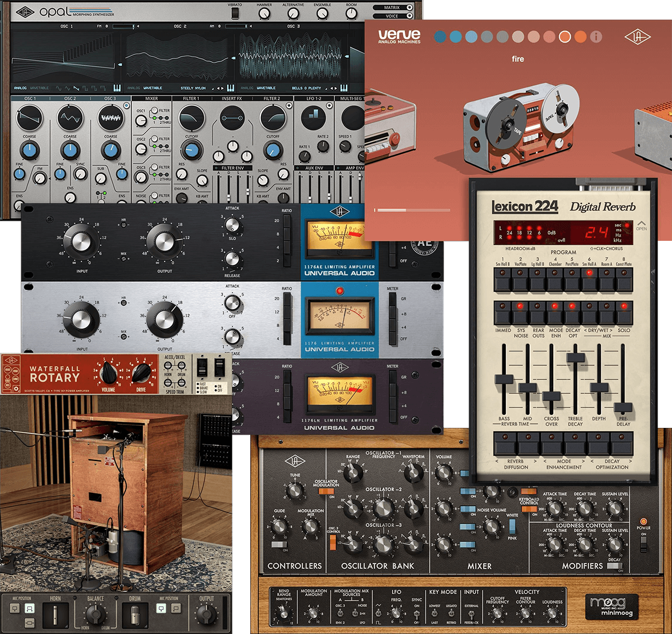Switch to the OSC 3 tab in Opal
The height and width of the screenshot is (634, 672).
pos(110,99)
